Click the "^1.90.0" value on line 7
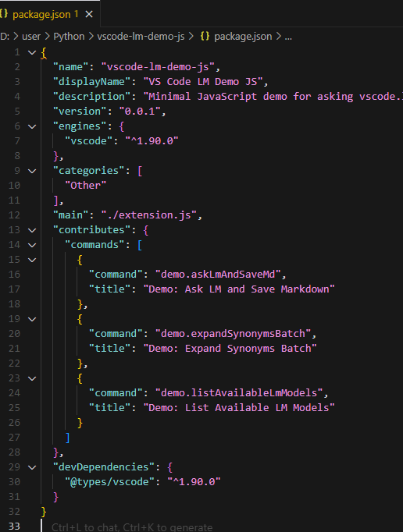This screenshot has width=403, height=532. [152, 141]
